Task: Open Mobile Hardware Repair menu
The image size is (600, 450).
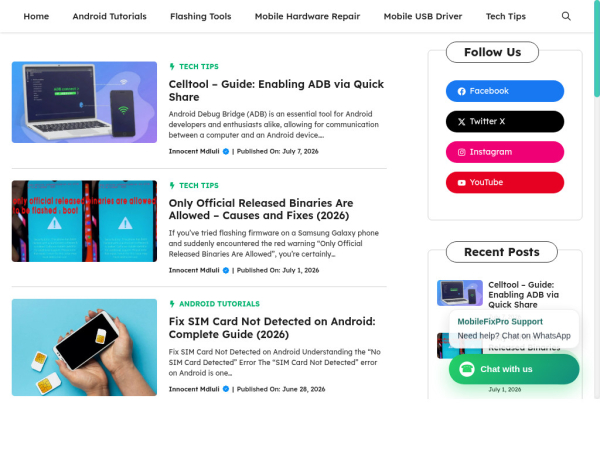Action: (x=307, y=16)
